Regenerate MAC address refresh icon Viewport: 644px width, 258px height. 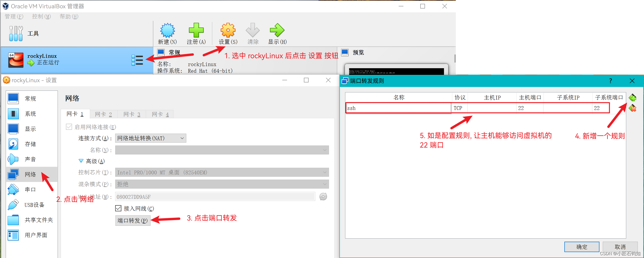pos(323,196)
